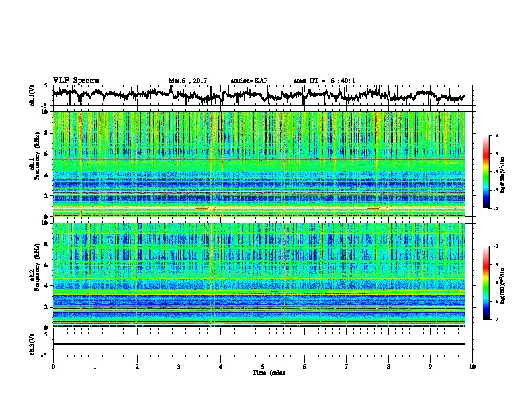Click the ch.2 spectrogram color scale bar
Screen dimensions: 532x411
click(x=486, y=283)
